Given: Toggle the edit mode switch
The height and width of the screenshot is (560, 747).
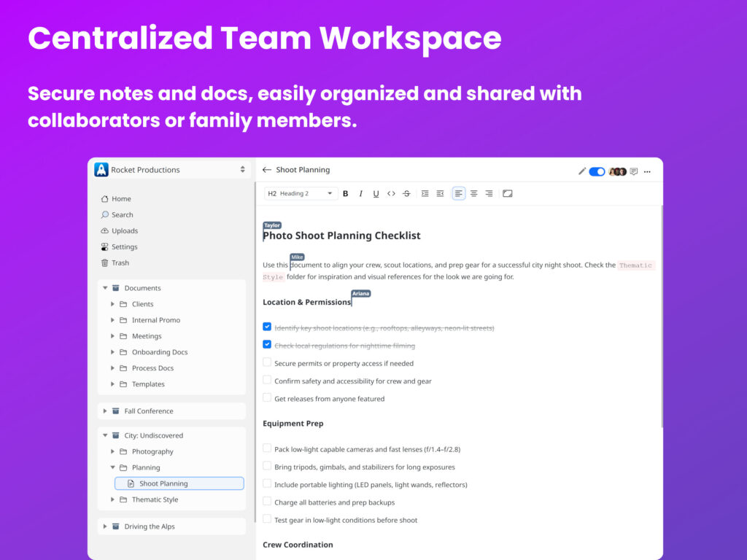Looking at the screenshot, I should coord(597,172).
